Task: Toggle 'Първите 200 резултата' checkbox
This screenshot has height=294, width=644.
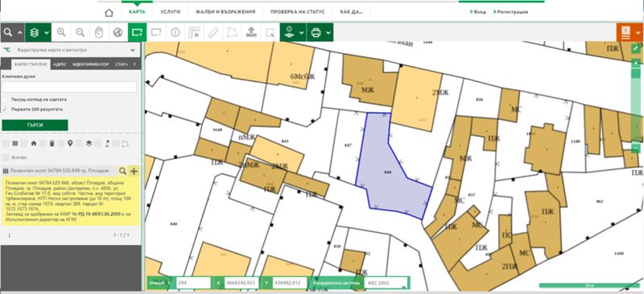Action: 5,110
